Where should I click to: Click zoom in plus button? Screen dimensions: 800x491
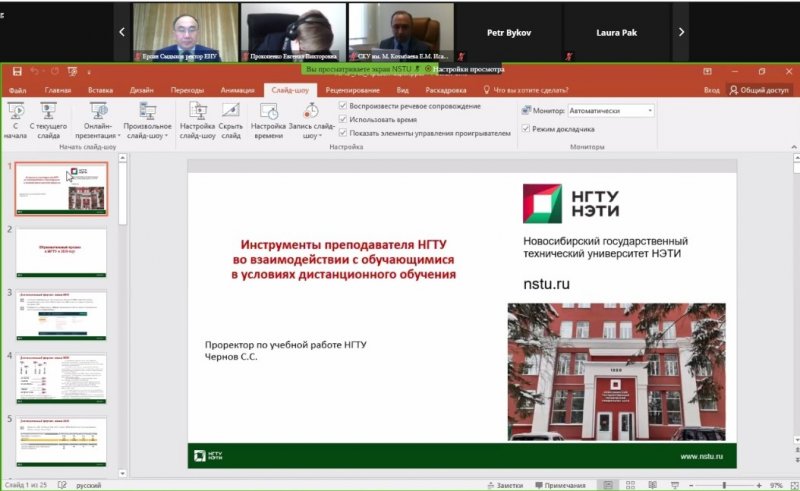point(759,485)
